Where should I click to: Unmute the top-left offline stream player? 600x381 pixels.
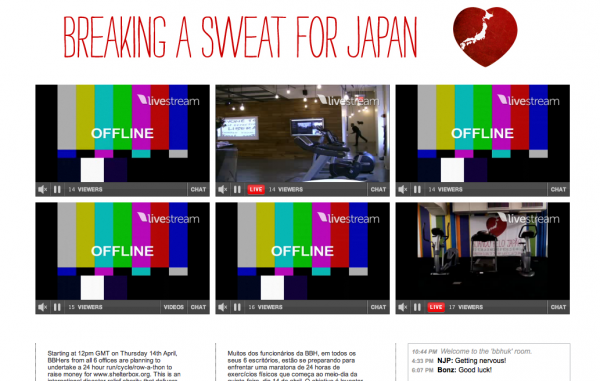(42, 189)
